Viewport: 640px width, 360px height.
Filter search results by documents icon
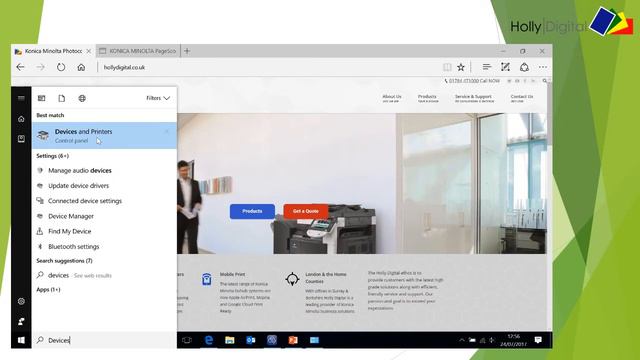coord(62,98)
